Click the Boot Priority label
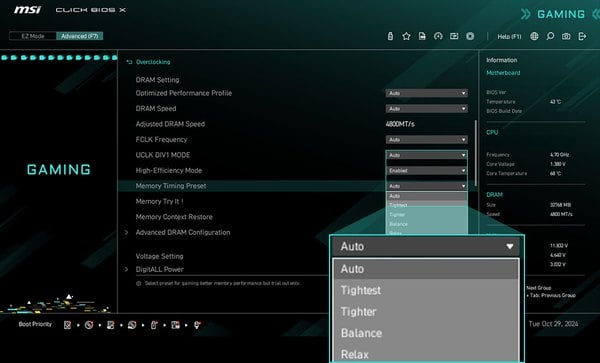 tap(35, 324)
